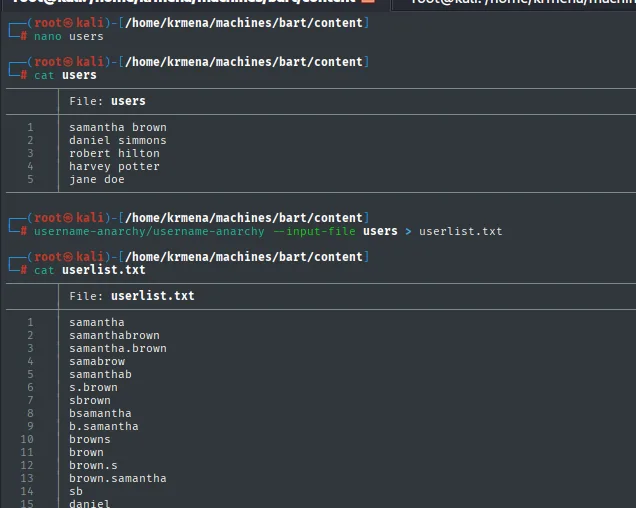636x508 pixels.
Task: Select the entry 'bsamantha'
Action: [100, 413]
